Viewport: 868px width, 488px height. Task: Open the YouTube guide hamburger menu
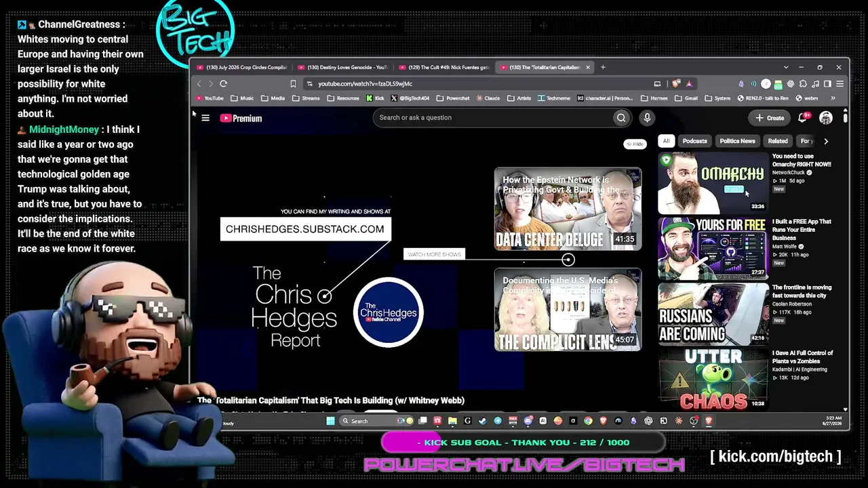(x=205, y=118)
